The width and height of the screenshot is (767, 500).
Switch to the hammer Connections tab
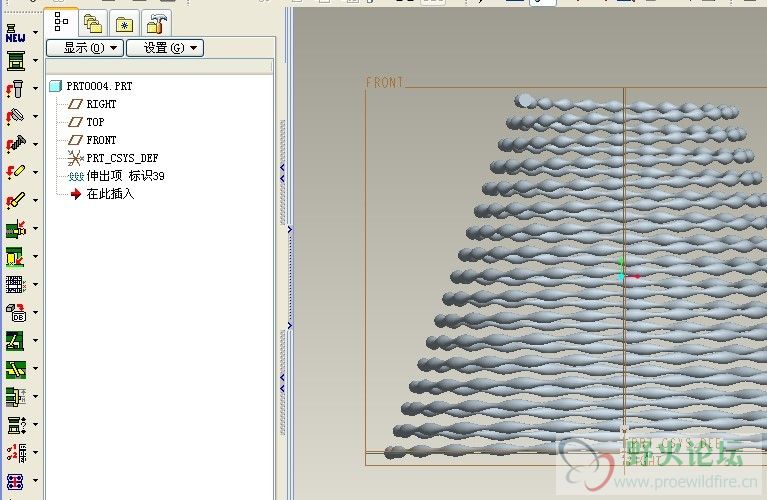coord(157,23)
